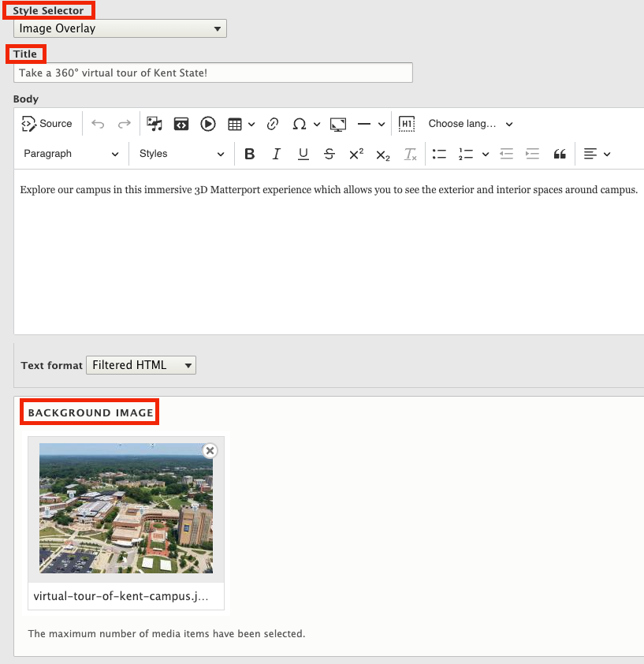Image resolution: width=644 pixels, height=664 pixels.
Task: Open the table insertion options
Action: click(242, 124)
